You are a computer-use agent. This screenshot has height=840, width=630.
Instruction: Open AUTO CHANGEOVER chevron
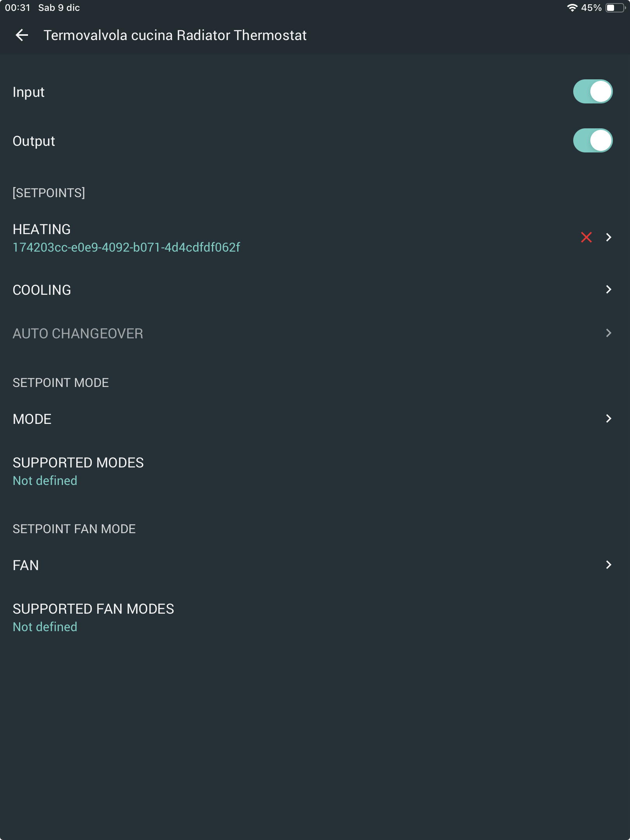click(x=609, y=333)
